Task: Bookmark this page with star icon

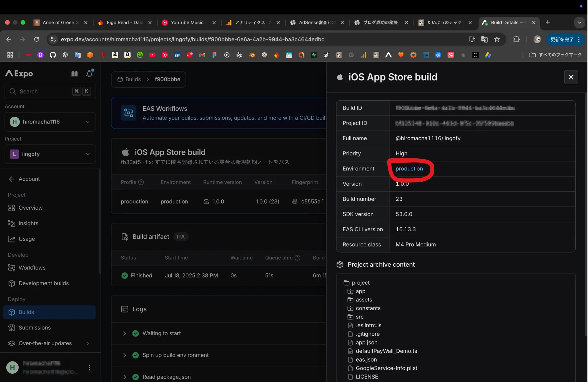Action: 497,39
